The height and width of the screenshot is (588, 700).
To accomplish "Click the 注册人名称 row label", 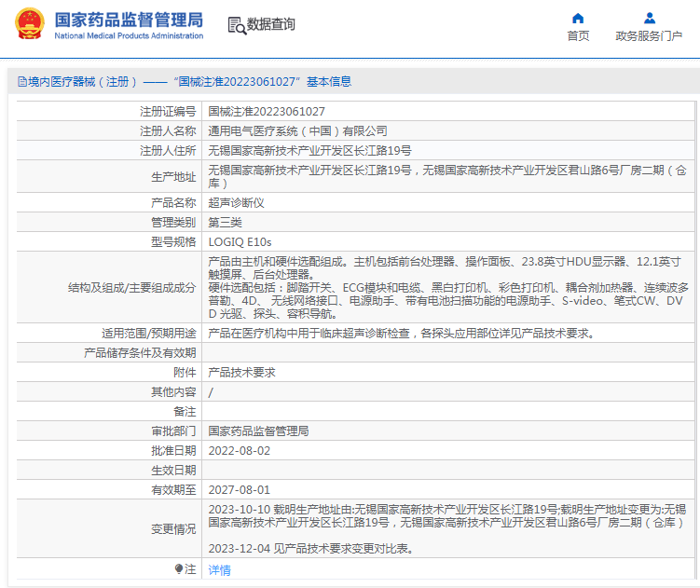I will [168, 131].
